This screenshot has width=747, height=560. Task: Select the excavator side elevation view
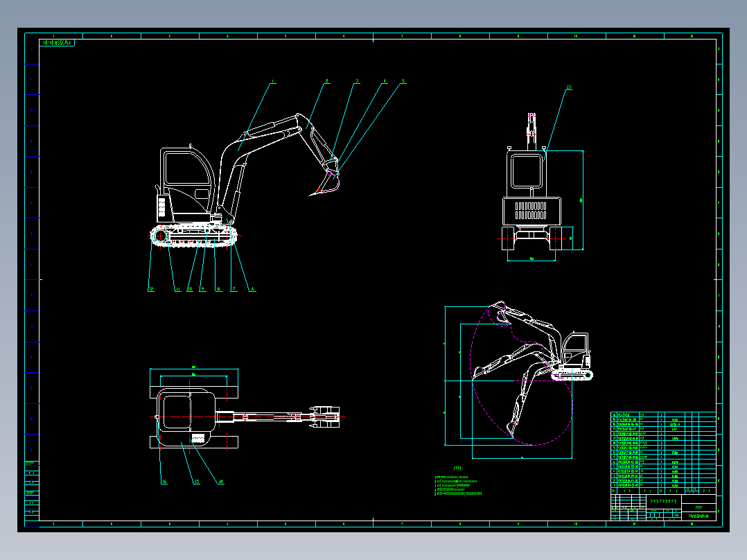point(245,181)
